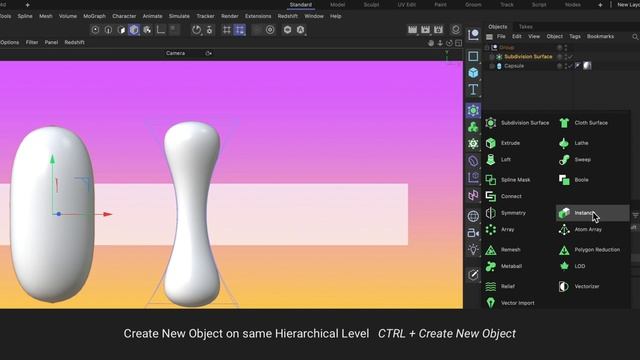The image size is (640, 360).
Task: Choose Subdivision Surface in generator menu
Action: click(517, 122)
